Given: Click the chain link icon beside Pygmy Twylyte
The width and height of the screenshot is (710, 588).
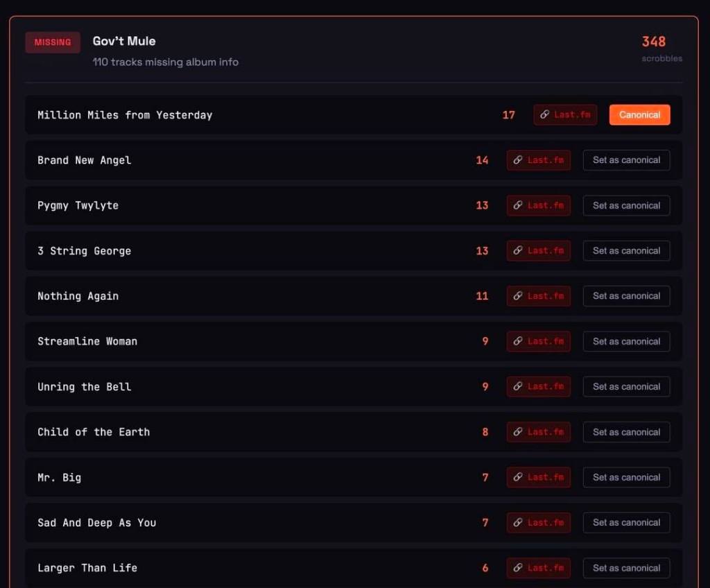Looking at the screenshot, I should coord(518,206).
